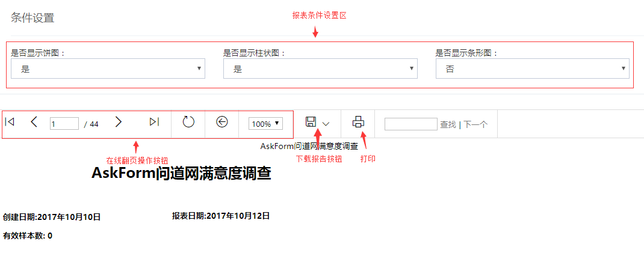Click the current page number field
The image size is (644, 259).
[64, 123]
